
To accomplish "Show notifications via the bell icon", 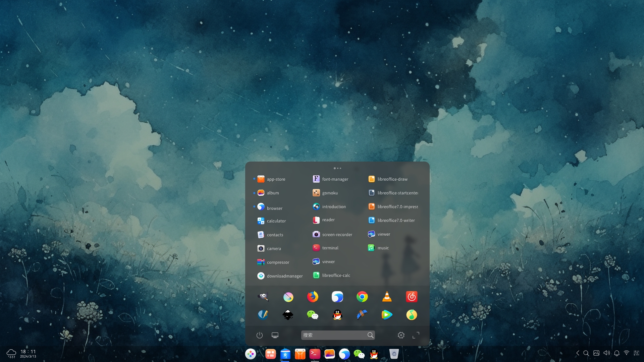I will coord(616,353).
